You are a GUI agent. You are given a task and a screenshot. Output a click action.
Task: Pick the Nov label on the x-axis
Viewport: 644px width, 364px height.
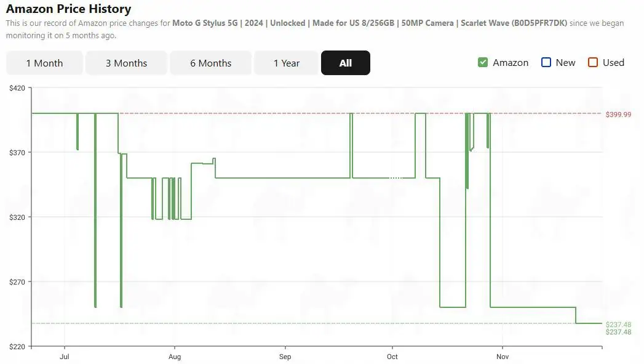pyautogui.click(x=503, y=357)
